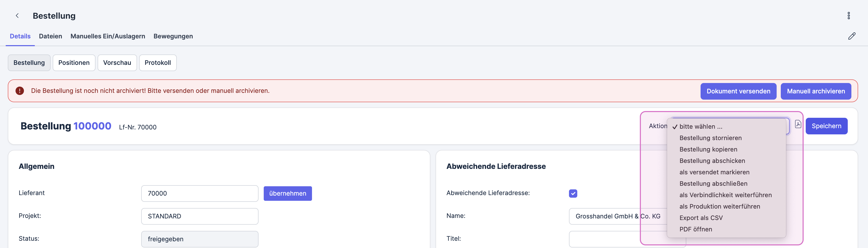Navigate back using the left arrow icon
Image resolution: width=868 pixels, height=248 pixels.
(17, 16)
